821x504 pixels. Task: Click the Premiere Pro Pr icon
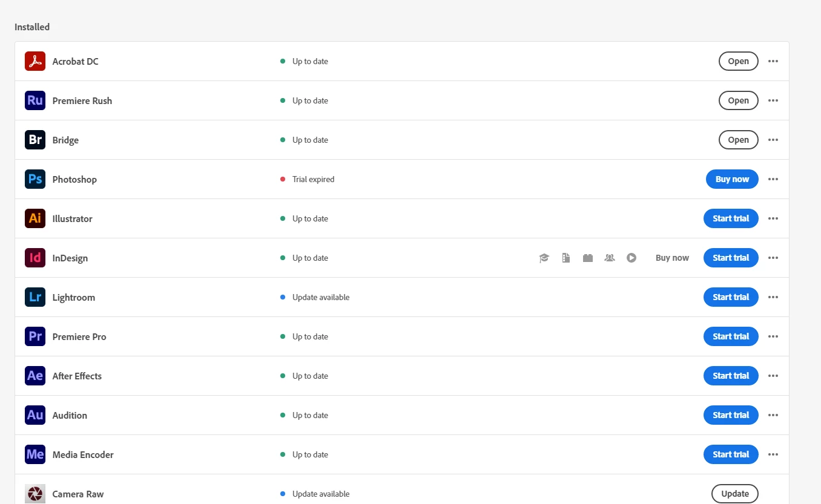pos(35,336)
